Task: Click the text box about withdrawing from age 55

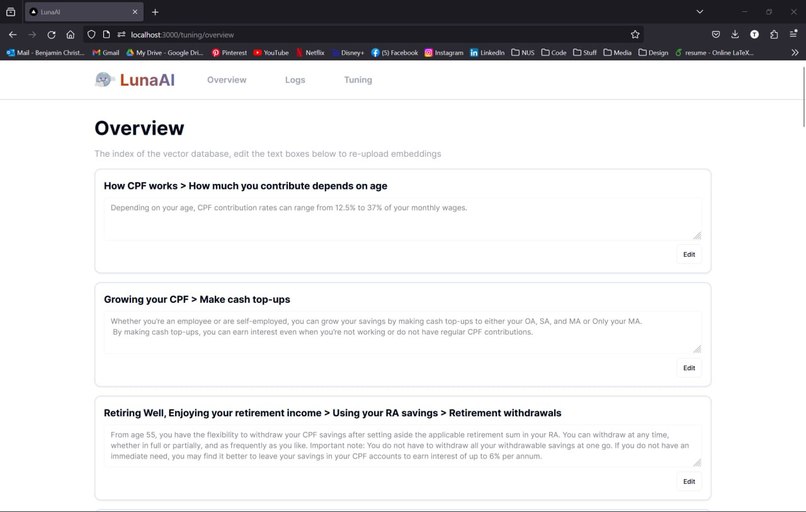Action: click(402, 446)
